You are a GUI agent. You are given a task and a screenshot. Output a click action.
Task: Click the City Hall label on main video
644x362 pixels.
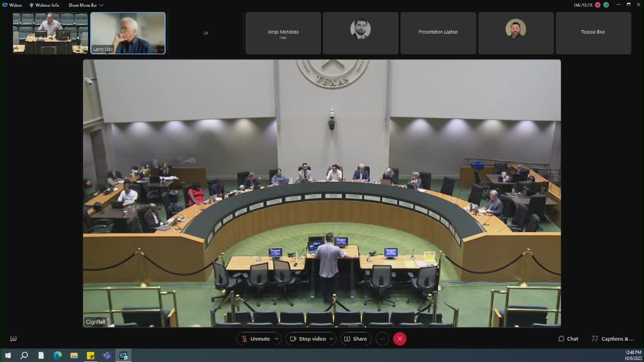click(x=96, y=322)
